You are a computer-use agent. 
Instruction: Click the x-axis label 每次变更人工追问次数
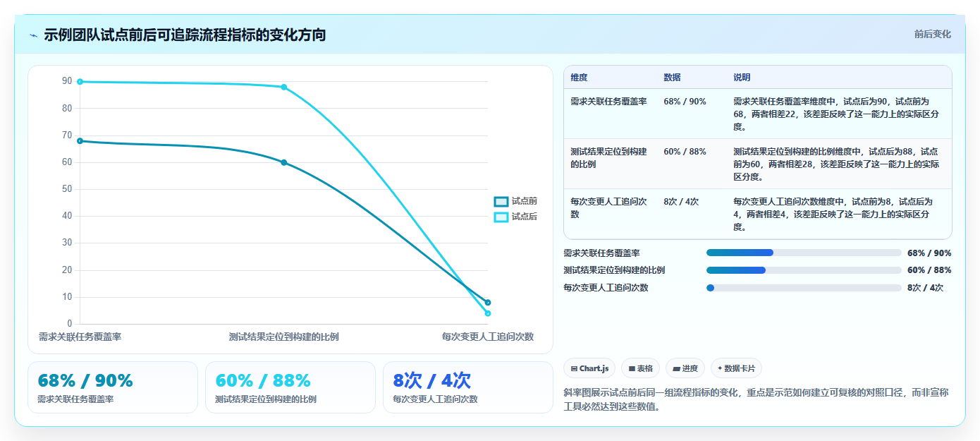(488, 337)
